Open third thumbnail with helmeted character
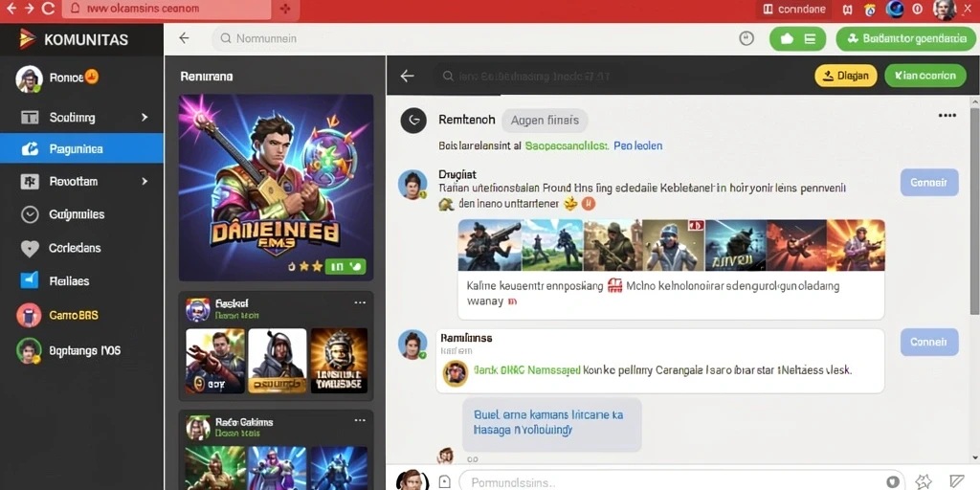The width and height of the screenshot is (980, 490). [339, 361]
